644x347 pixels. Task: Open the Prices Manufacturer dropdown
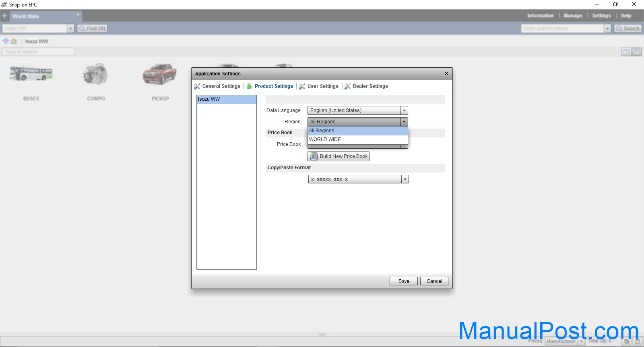[x=581, y=341]
